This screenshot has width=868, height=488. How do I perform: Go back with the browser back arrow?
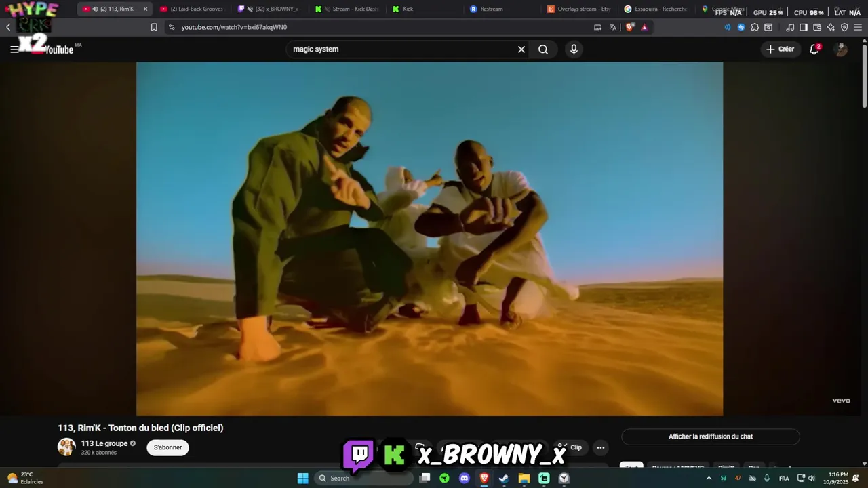tap(8, 27)
